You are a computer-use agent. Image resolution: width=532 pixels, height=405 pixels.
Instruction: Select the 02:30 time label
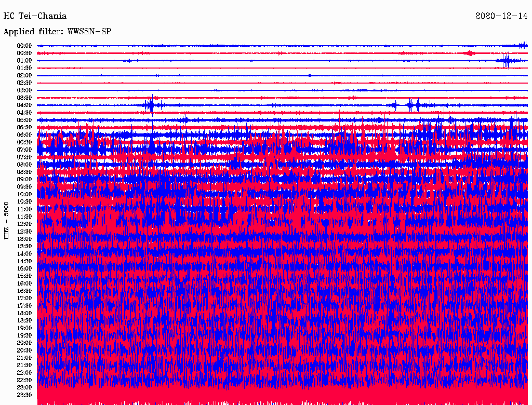(x=24, y=83)
